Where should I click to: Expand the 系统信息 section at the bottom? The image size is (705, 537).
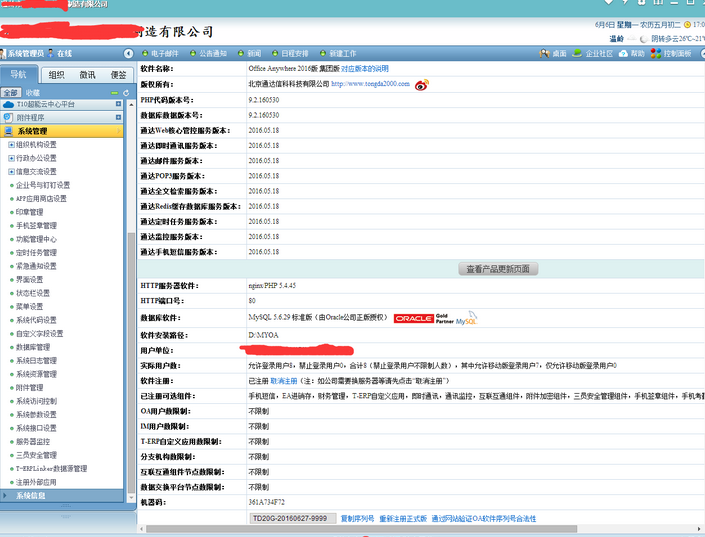(x=62, y=496)
